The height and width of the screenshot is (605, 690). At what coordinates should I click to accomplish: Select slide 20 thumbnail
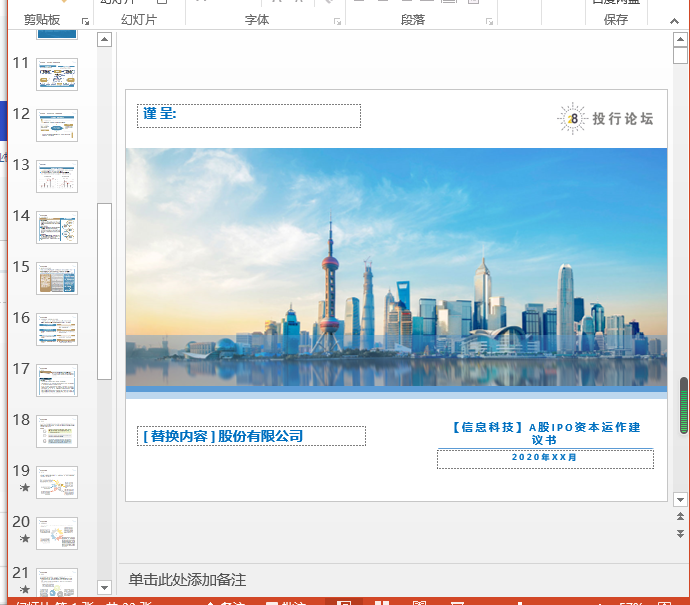pyautogui.click(x=57, y=534)
